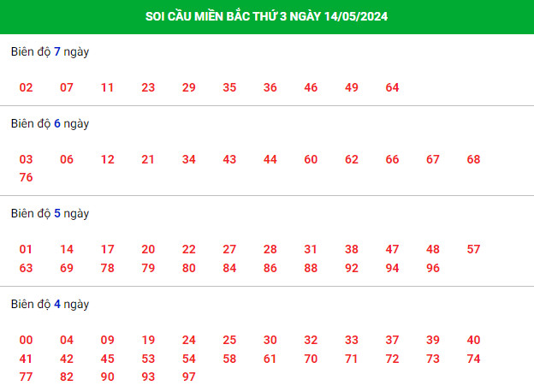Select the Biên độ 5 ngày heading
The width and height of the screenshot is (534, 392).
click(x=50, y=213)
